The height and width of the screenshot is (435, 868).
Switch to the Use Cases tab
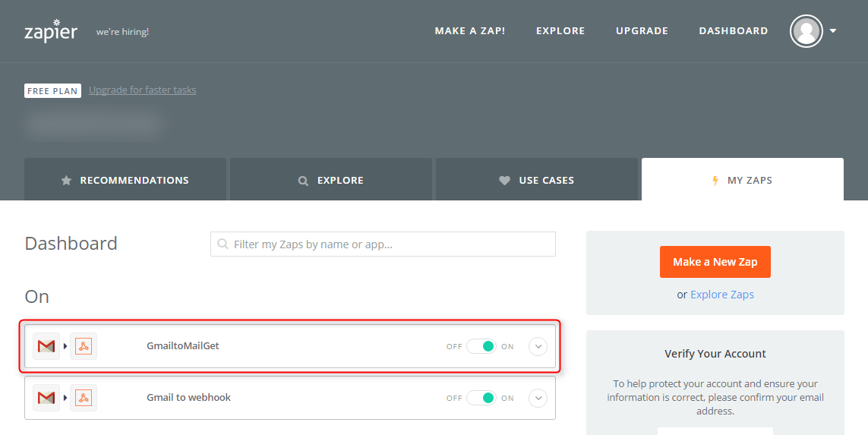(537, 179)
